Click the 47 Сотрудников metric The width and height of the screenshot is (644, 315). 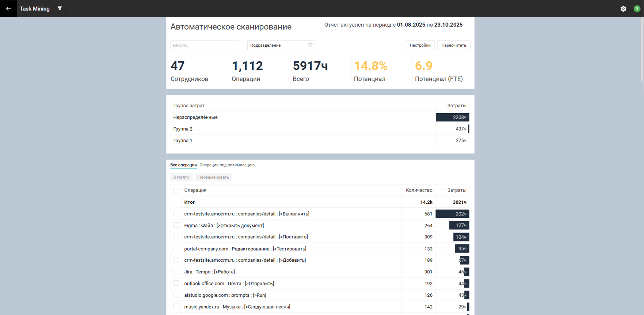[189, 71]
